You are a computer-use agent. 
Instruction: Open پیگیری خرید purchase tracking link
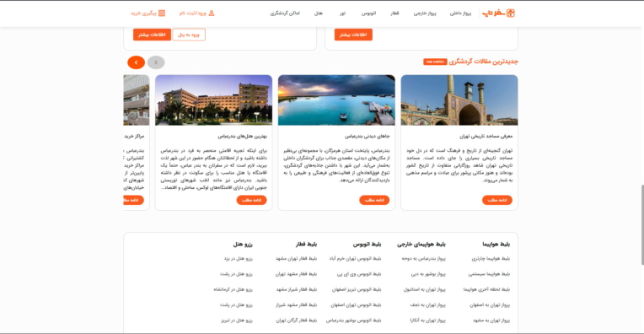pyautogui.click(x=148, y=13)
